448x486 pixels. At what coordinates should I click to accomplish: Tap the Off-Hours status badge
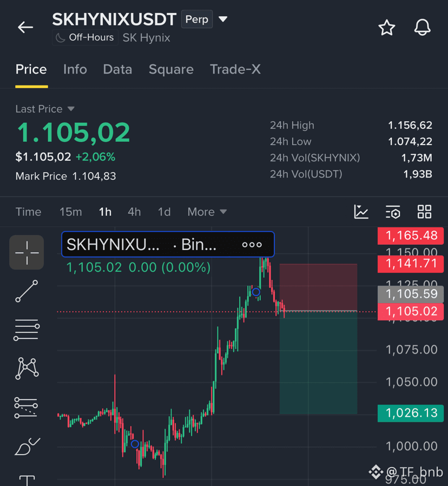pos(85,37)
